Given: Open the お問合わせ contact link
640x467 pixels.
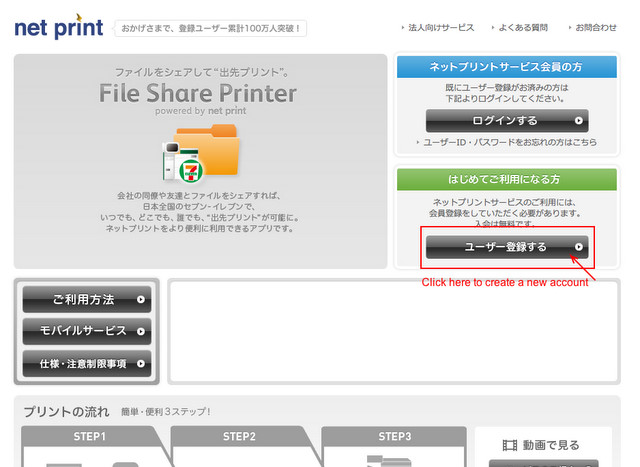Looking at the screenshot, I should click(x=595, y=28).
